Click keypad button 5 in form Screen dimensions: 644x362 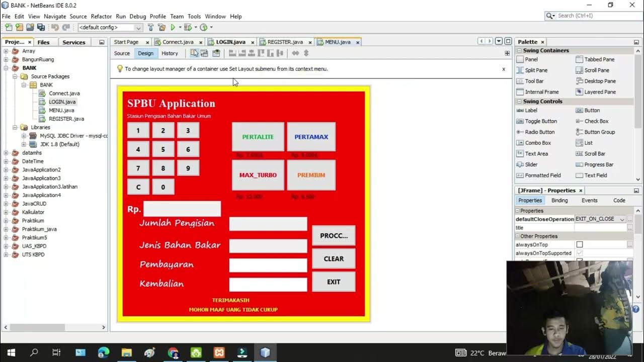click(163, 149)
